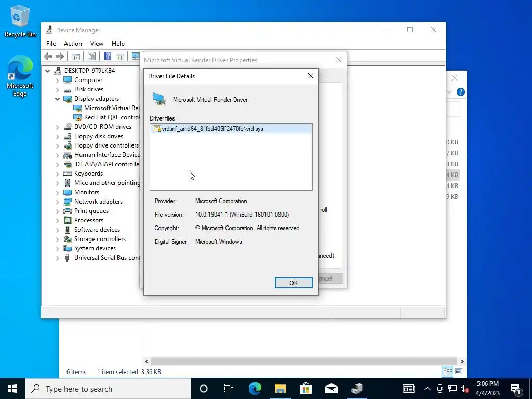Click the Back arrow in Device Manager toolbar
The image size is (532, 399).
click(48, 56)
